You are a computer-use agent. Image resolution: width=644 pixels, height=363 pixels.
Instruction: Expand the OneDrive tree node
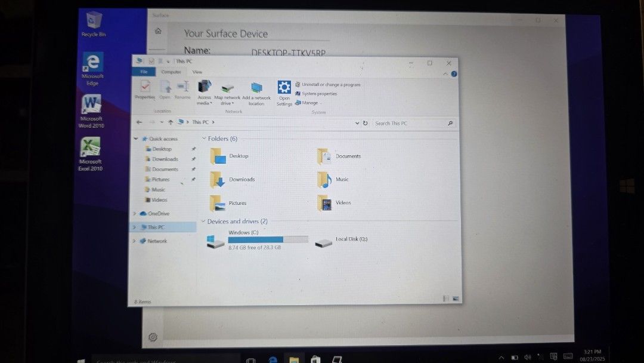[x=135, y=213]
